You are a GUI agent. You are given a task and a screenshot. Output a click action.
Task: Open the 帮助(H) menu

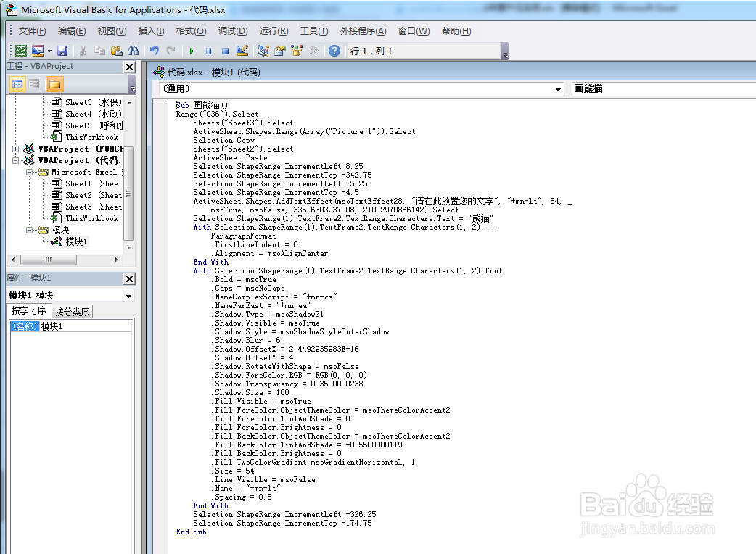[456, 31]
